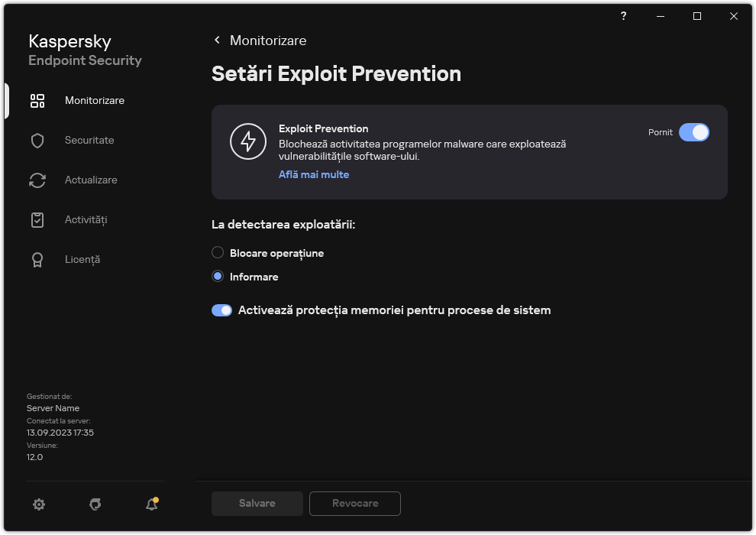
Task: Open application settings gear icon
Action: click(x=38, y=504)
